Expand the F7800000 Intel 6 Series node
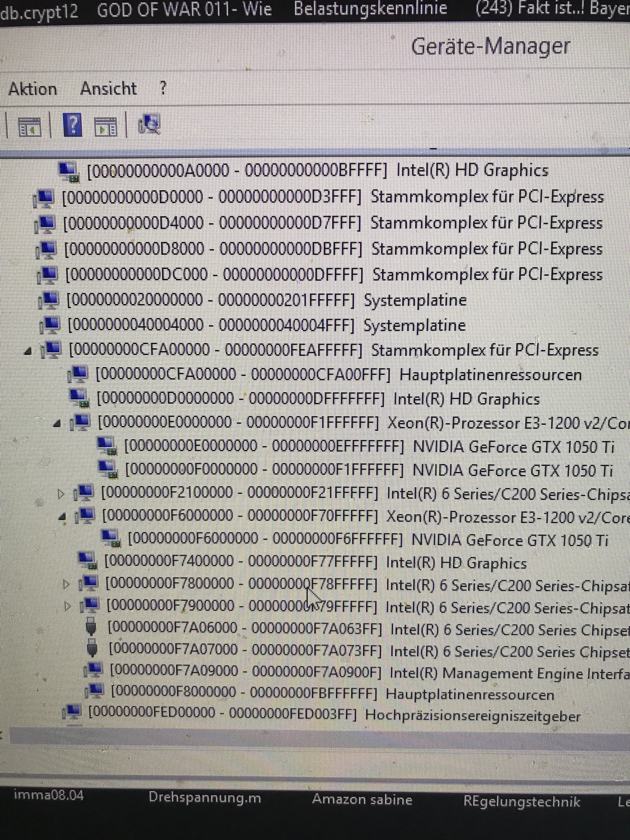 [x=66, y=584]
